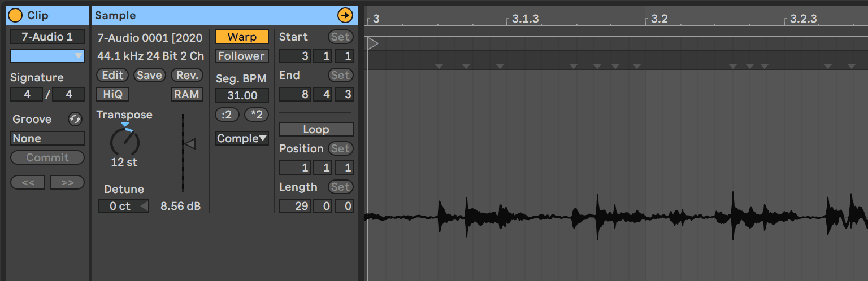Click the start marker triangle in waveform
The width and height of the screenshot is (868, 281).
(x=373, y=43)
